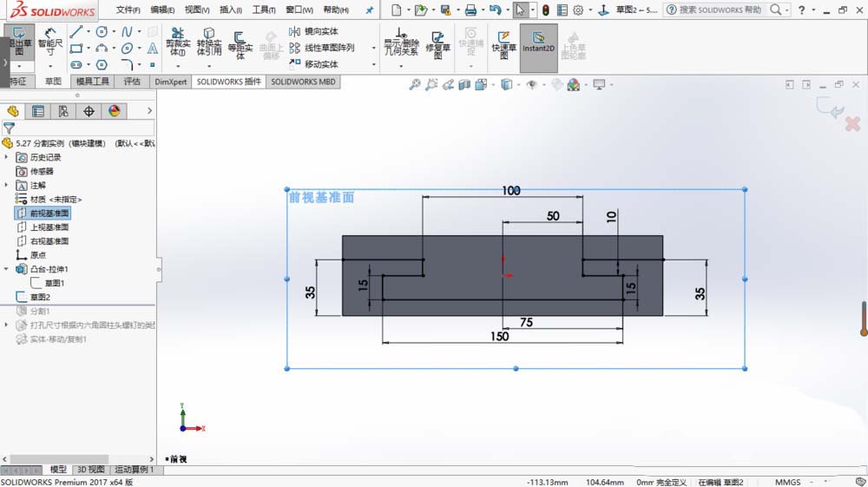Image resolution: width=868 pixels, height=487 pixels.
Task: Select the Line sketch tool
Action: click(x=76, y=31)
